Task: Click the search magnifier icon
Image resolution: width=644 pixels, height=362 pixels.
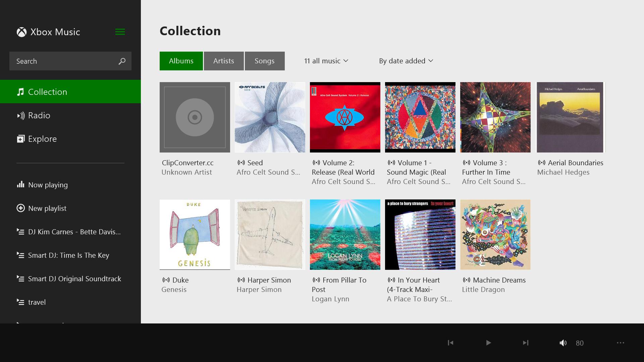Action: click(122, 61)
